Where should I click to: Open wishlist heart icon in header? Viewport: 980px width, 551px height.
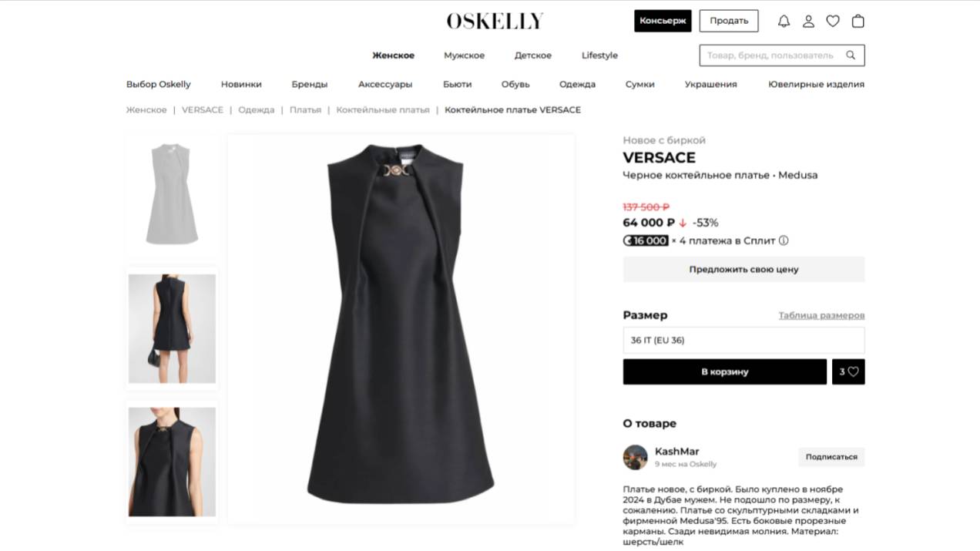pyautogui.click(x=833, y=22)
